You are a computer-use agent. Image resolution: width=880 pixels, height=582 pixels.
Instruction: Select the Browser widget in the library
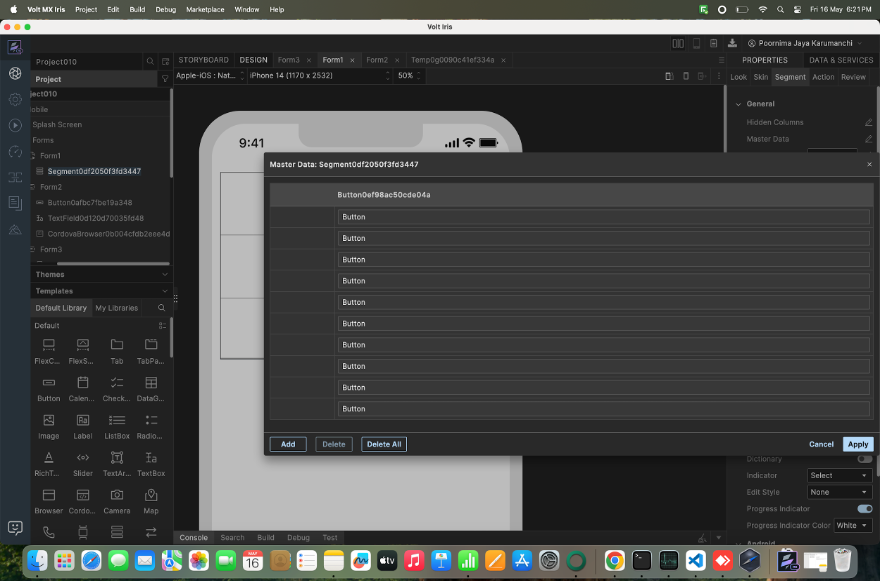[x=49, y=502]
